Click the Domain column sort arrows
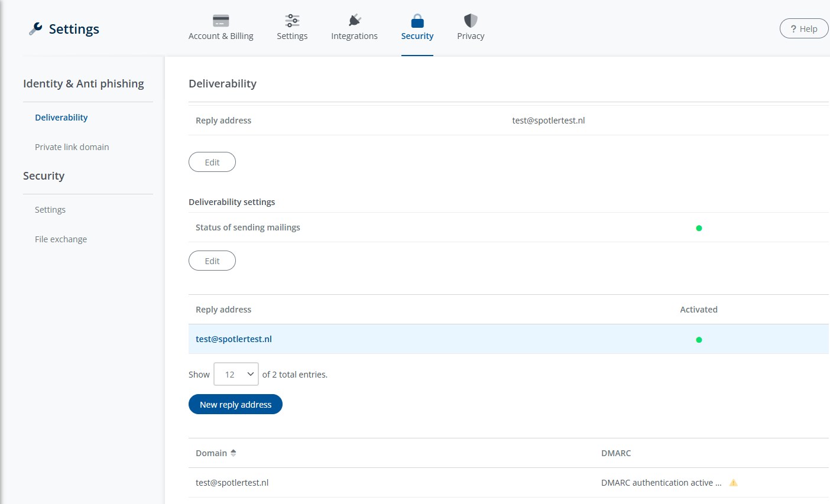Viewport: 830px width, 504px height. point(234,453)
